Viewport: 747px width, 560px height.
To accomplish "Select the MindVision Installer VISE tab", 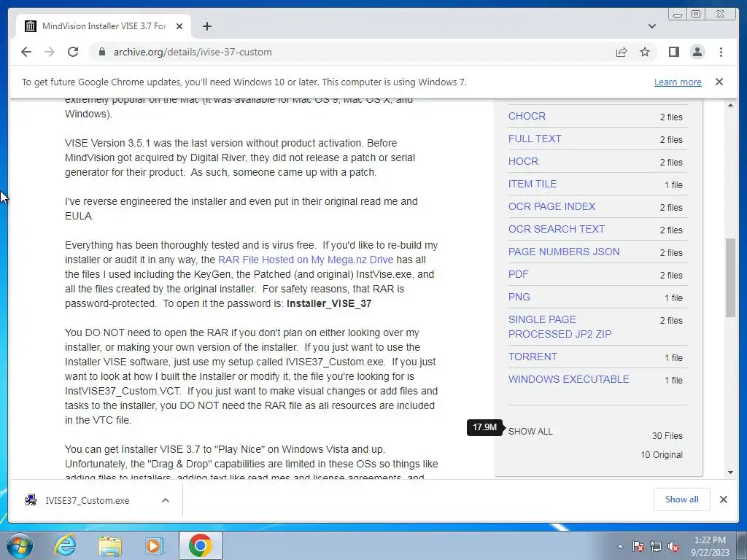I will tap(104, 26).
